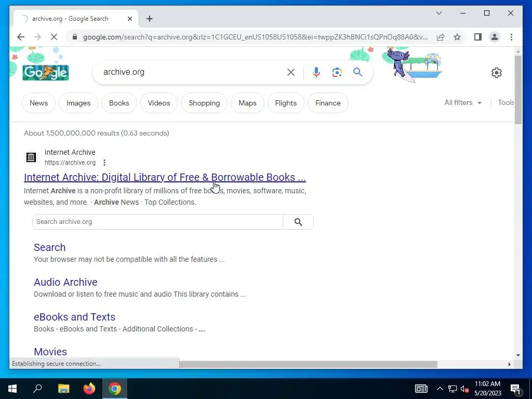Go back to the previous page
The image size is (532, 399).
point(21,37)
